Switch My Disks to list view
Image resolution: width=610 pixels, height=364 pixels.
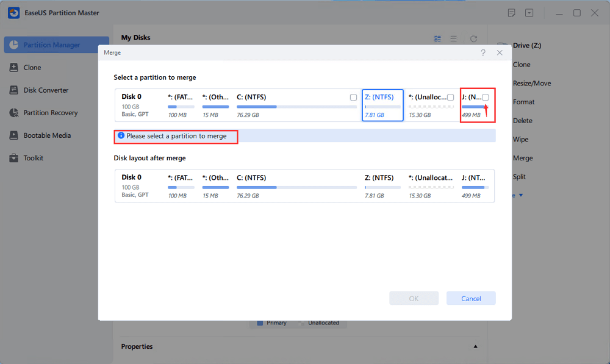[x=454, y=38]
